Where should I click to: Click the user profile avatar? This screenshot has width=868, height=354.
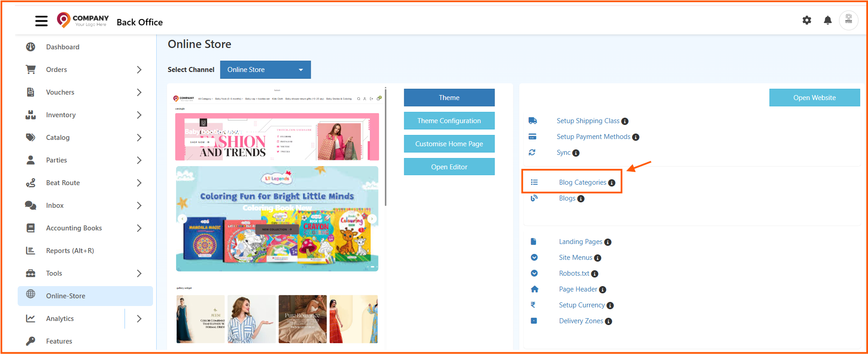(x=848, y=20)
